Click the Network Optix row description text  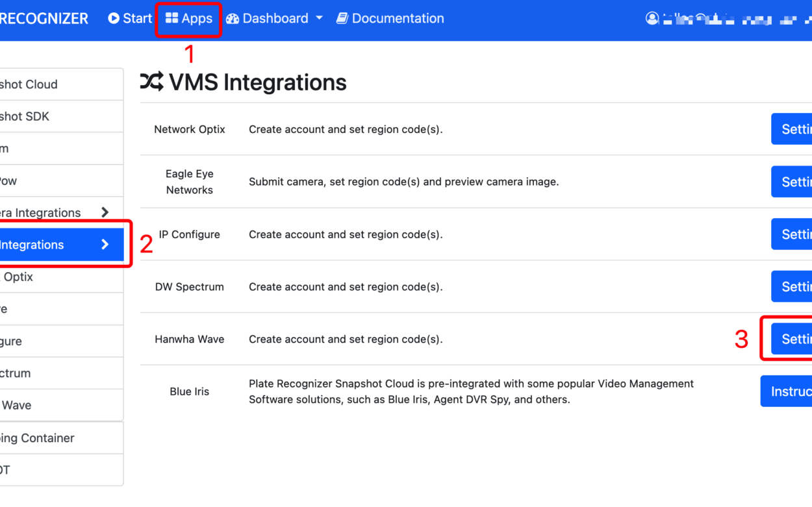[x=346, y=129]
